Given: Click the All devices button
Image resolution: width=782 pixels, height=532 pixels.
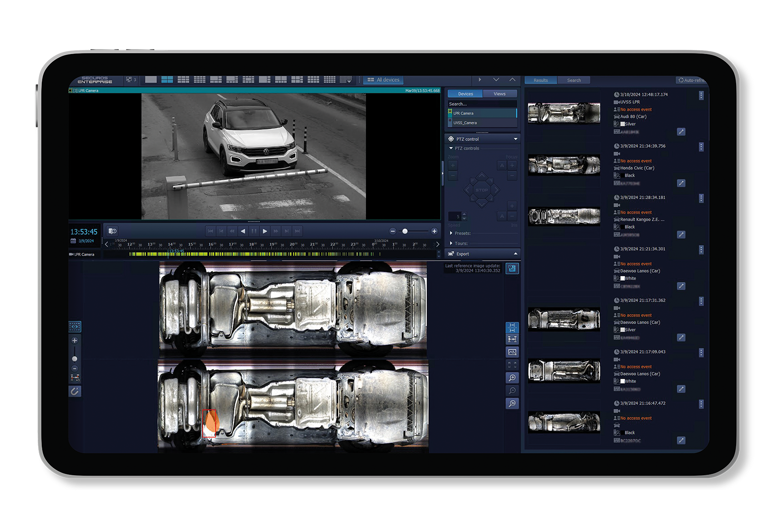Looking at the screenshot, I should click(x=383, y=80).
